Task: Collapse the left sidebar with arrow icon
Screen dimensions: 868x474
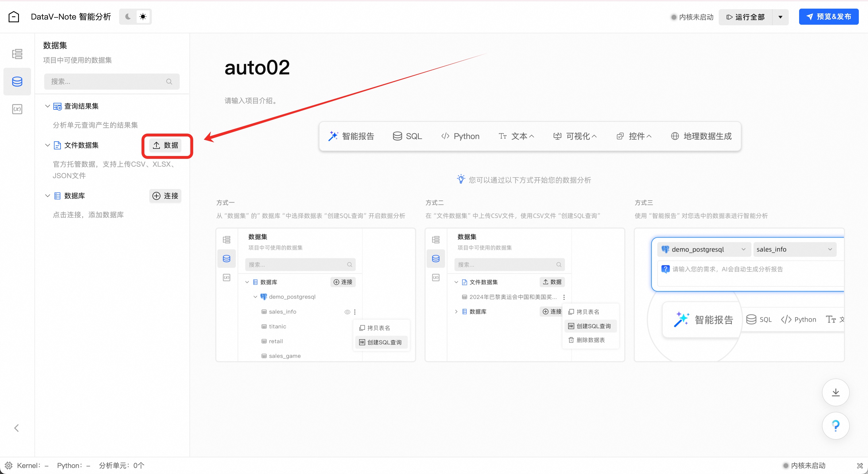Action: (x=16, y=428)
